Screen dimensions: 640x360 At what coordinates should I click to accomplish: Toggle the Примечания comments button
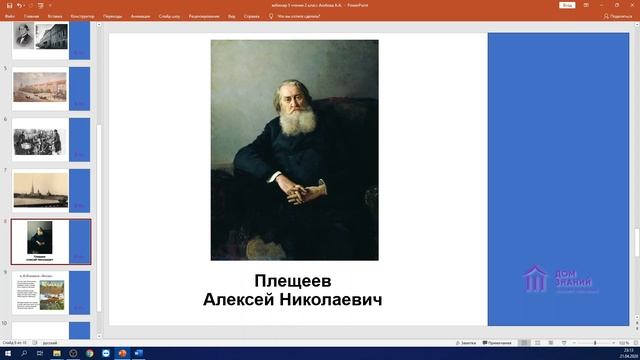497,343
